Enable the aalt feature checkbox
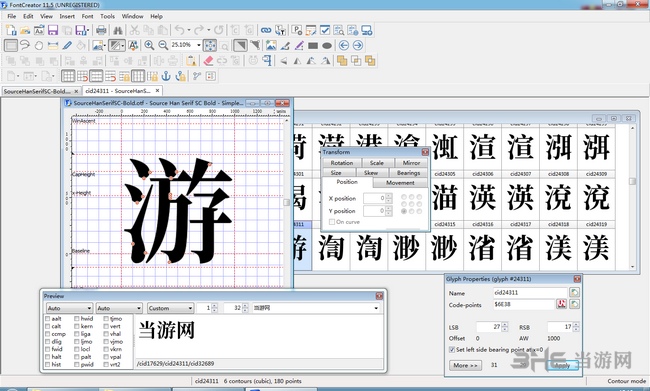The height and width of the screenshot is (391, 650). pos(48,319)
